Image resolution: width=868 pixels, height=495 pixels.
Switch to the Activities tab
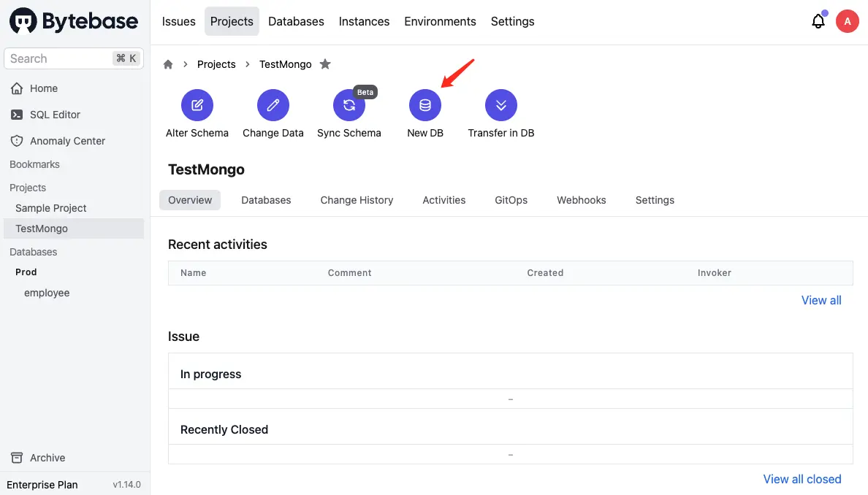(444, 200)
